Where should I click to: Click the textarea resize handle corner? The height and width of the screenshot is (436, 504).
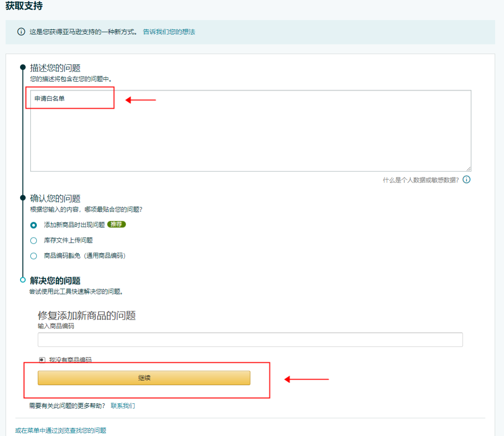469,169
